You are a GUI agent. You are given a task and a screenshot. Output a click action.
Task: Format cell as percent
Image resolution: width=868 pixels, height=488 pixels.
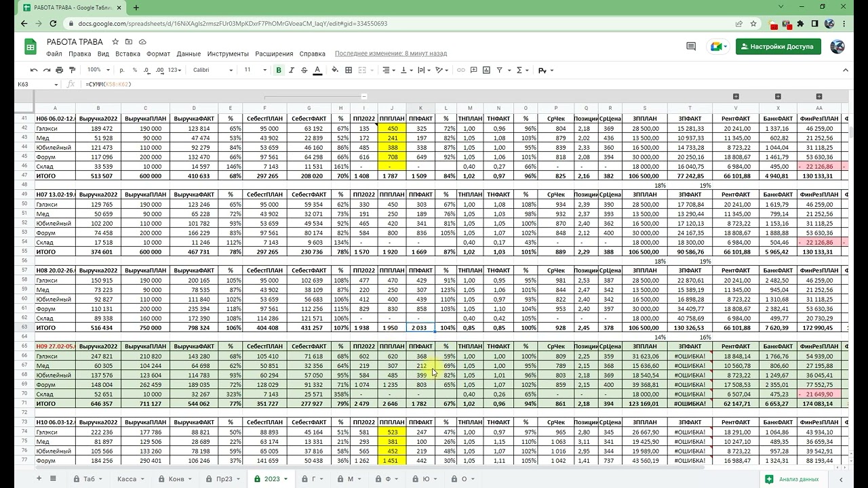135,70
